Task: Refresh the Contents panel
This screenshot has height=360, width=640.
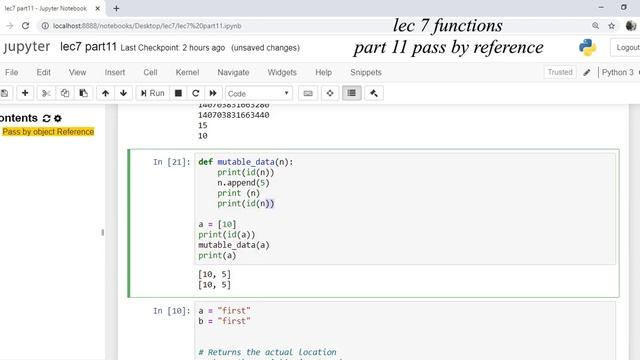Action: [46, 118]
